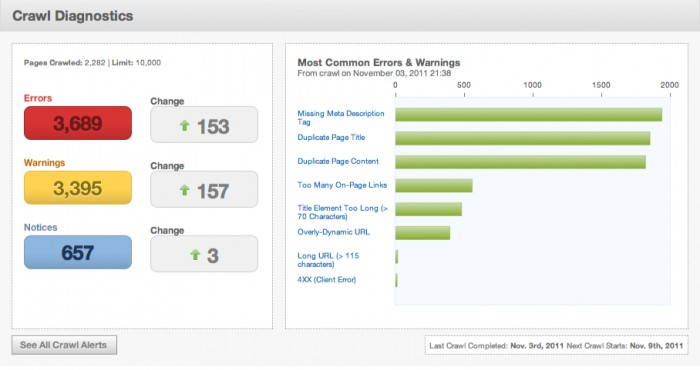Click the Missing Meta Description Tag bar
The image size is (700, 370).
[x=529, y=115]
